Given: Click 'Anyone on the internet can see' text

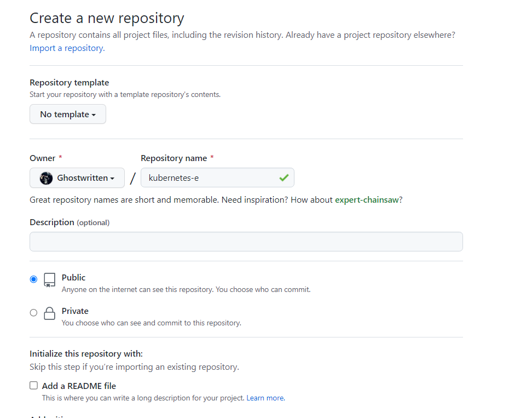Looking at the screenshot, I should tap(186, 290).
